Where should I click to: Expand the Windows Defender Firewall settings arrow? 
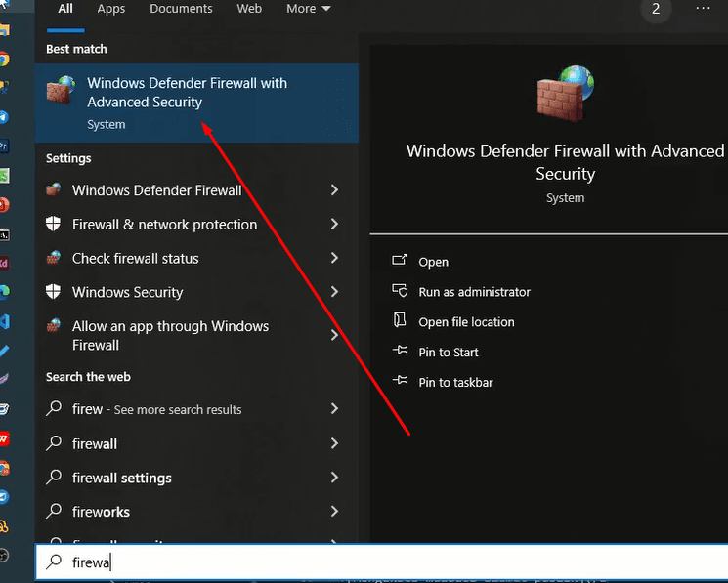[x=334, y=190]
